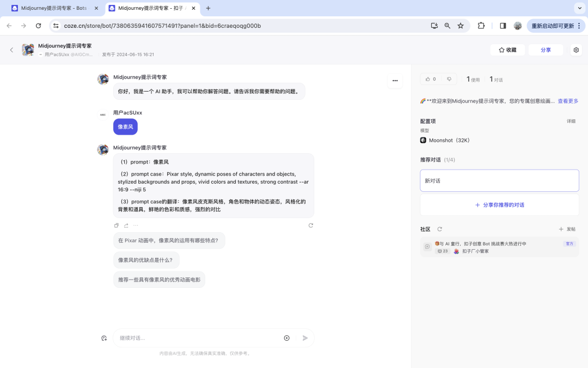Viewport: 588px width, 368px height.
Task: Regenerate the bot reply
Action: coord(310,225)
